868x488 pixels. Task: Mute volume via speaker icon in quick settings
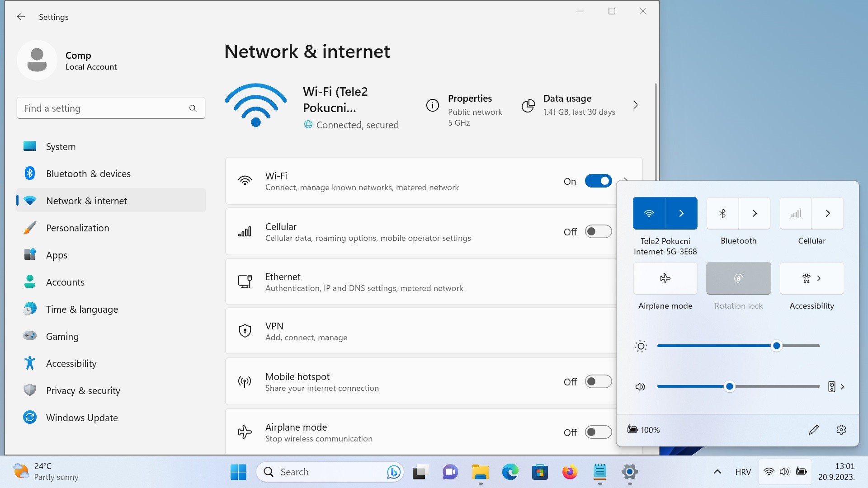[x=640, y=387]
